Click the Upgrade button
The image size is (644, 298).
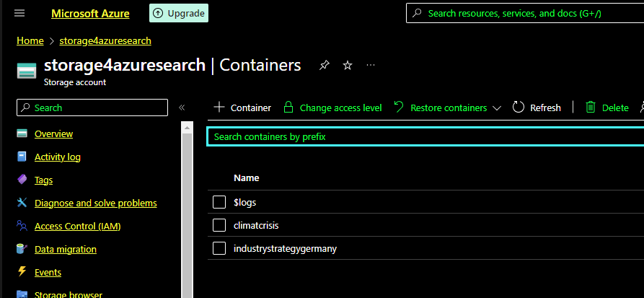pyautogui.click(x=179, y=13)
